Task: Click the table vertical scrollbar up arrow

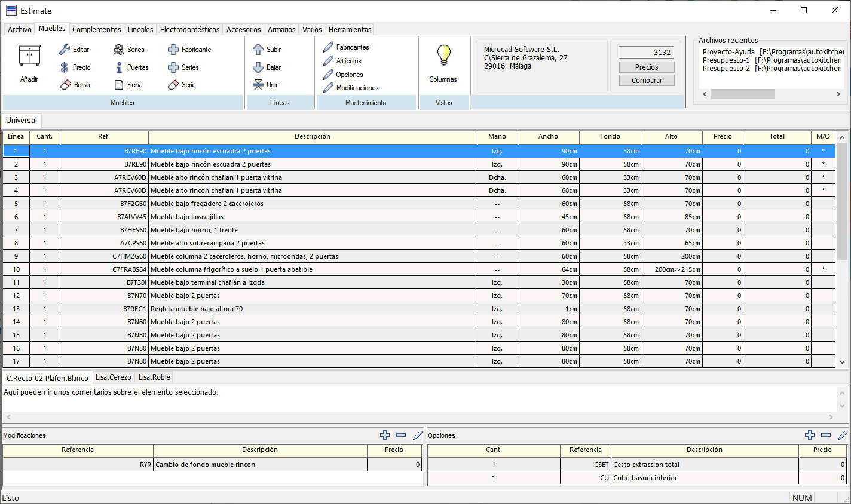Action: (842, 137)
